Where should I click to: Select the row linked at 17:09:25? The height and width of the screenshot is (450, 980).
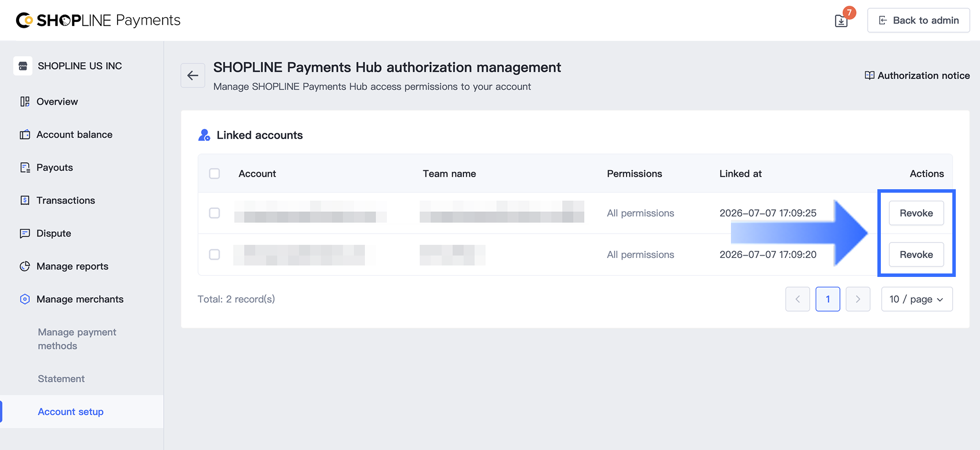[214, 213]
